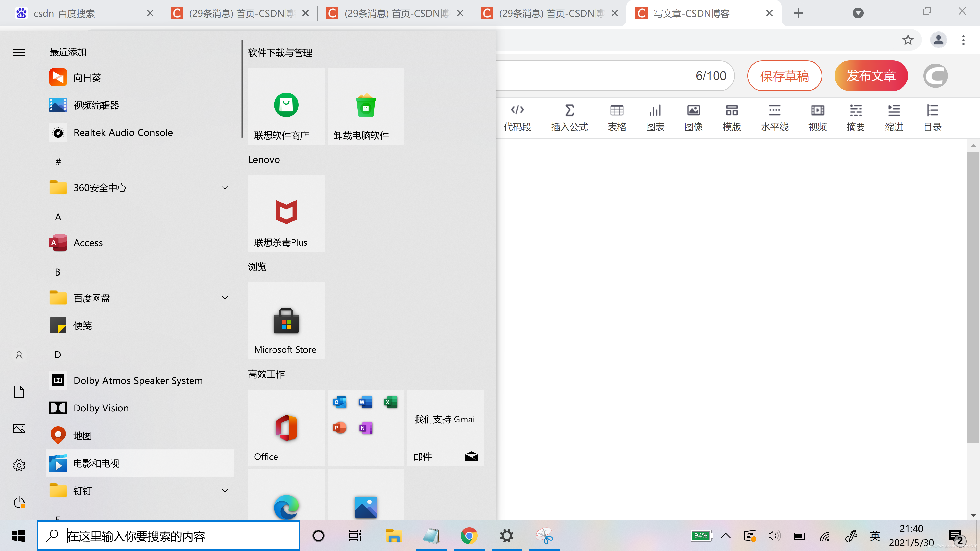The image size is (980, 551).
Task: Open the 联想软件商店 tile
Action: [286, 106]
